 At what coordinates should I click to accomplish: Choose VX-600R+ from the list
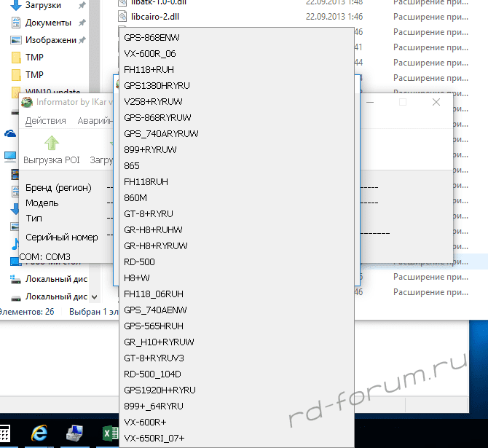point(237,423)
